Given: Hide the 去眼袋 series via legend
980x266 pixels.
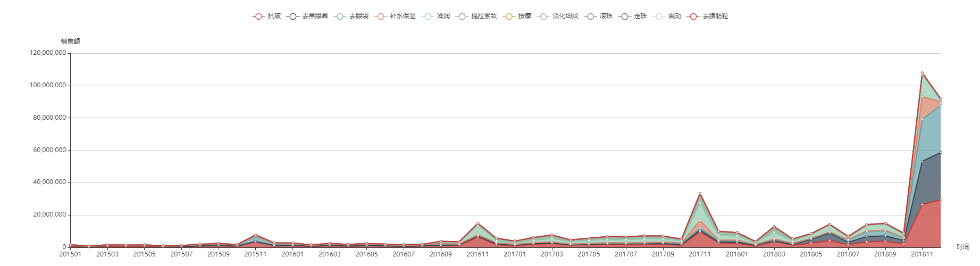Looking at the screenshot, I should 351,16.
